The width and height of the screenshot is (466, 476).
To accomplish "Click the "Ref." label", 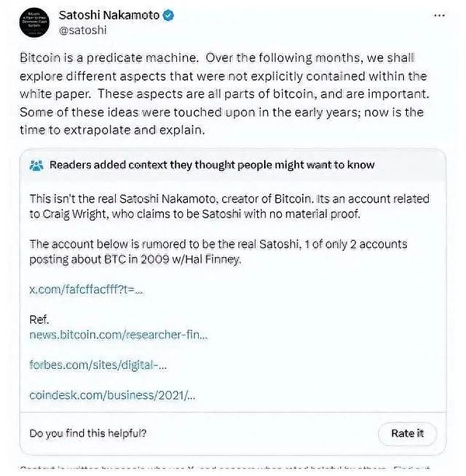I will pyautogui.click(x=39, y=319).
